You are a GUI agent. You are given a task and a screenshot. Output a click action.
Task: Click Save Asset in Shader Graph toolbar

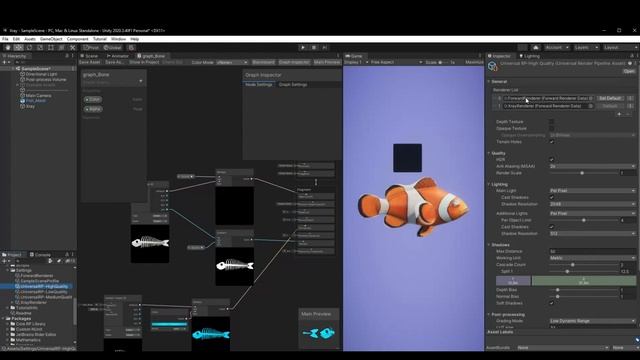tap(89, 62)
